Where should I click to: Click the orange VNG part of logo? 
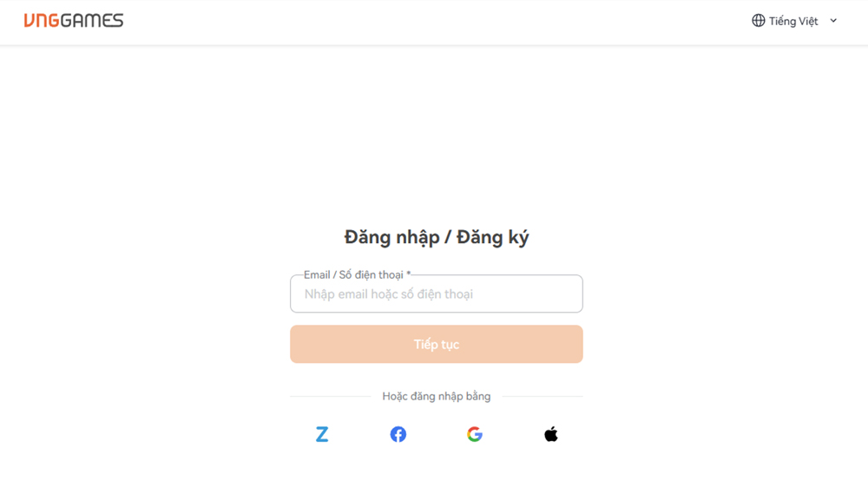click(x=42, y=21)
